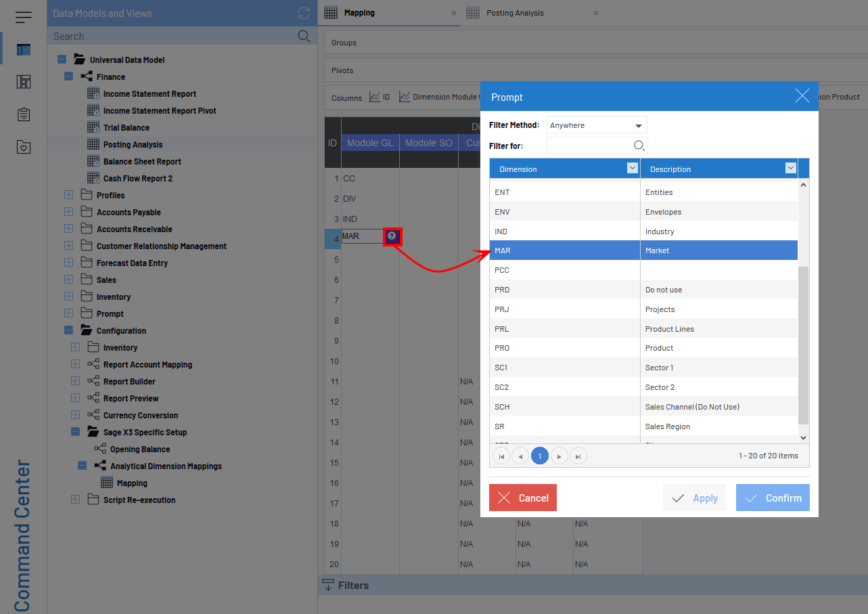Switch to the Posting Analysis tab
This screenshot has height=614, width=868.
(514, 13)
